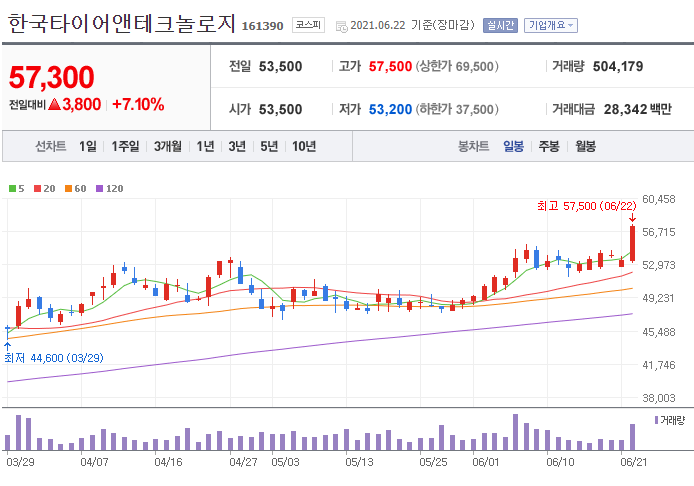Screen dimensions: 694x486
Task: Click the red up-triangle beside 3,800
Action: 54,104
